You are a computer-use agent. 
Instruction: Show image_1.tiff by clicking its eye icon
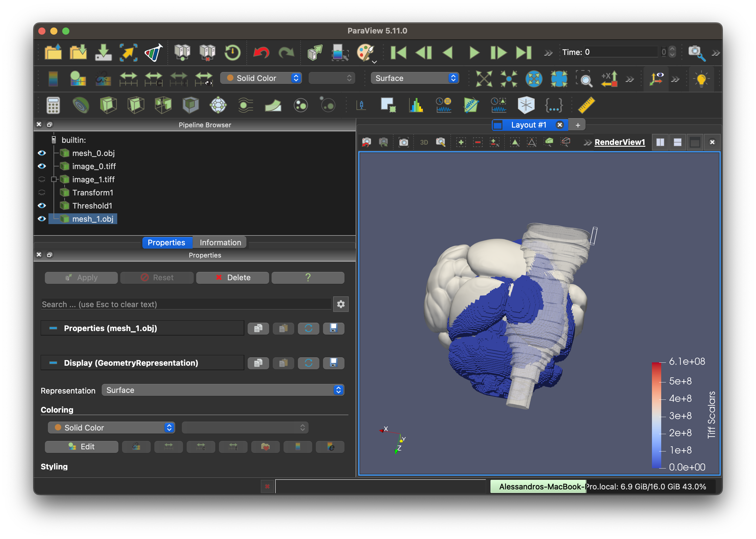(42, 180)
